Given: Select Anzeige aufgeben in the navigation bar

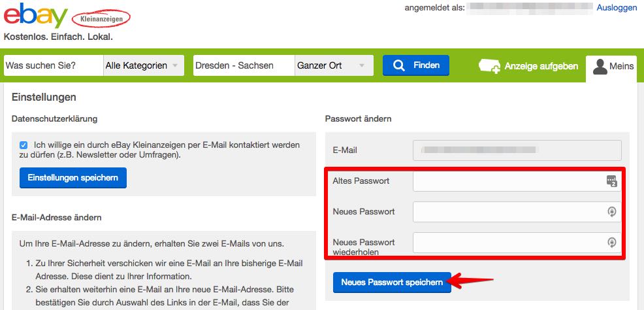Looking at the screenshot, I should click(528, 66).
